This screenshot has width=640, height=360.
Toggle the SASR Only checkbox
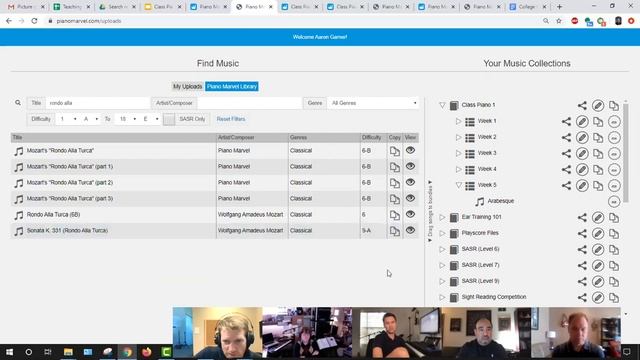[169, 119]
